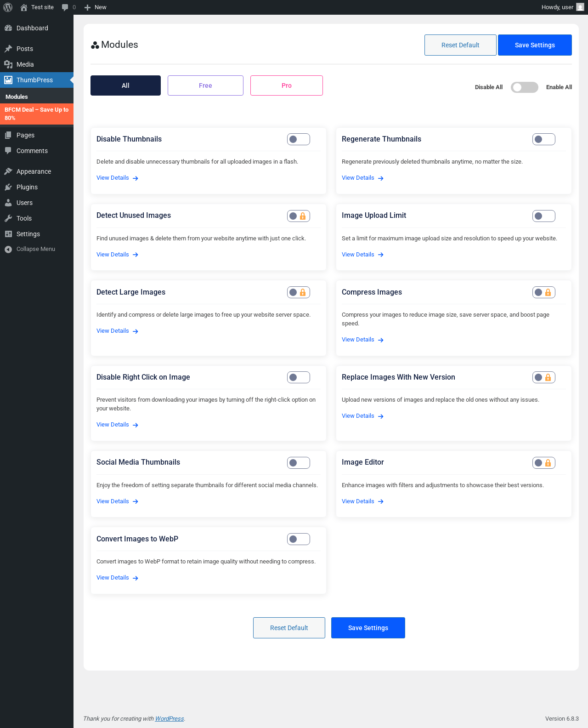Click the bottom Save Settings button
Screen dimensions: 588x728
(x=368, y=628)
